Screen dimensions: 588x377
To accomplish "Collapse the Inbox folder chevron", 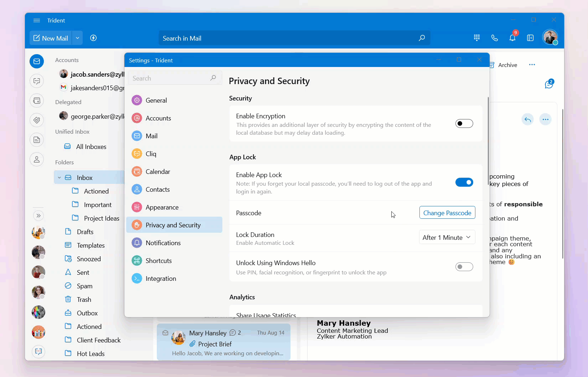I will coord(60,177).
